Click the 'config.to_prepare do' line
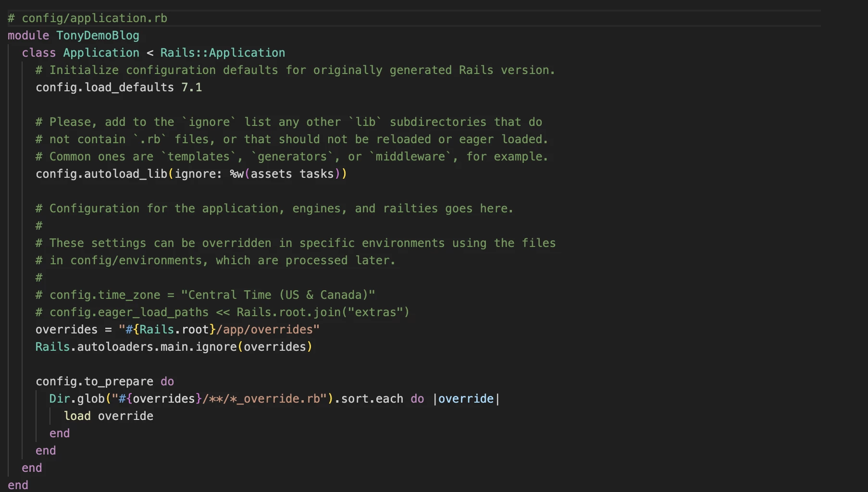868x492 pixels. click(105, 381)
